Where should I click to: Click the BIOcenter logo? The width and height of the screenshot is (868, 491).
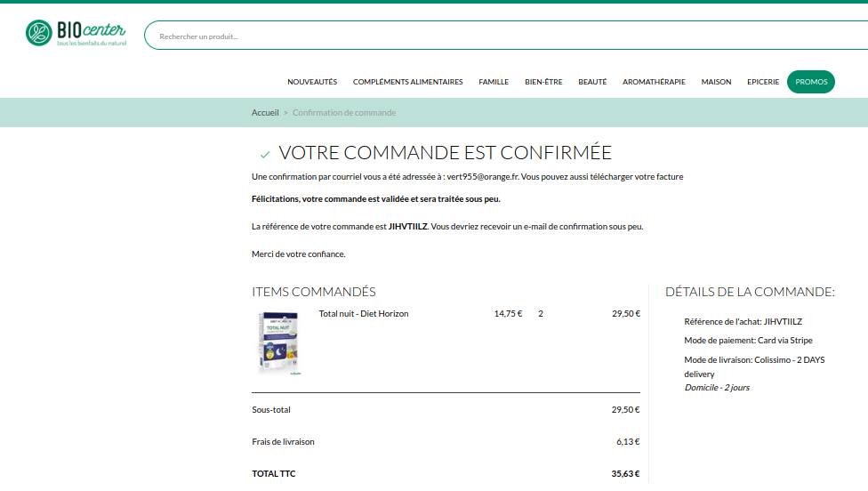(x=76, y=33)
